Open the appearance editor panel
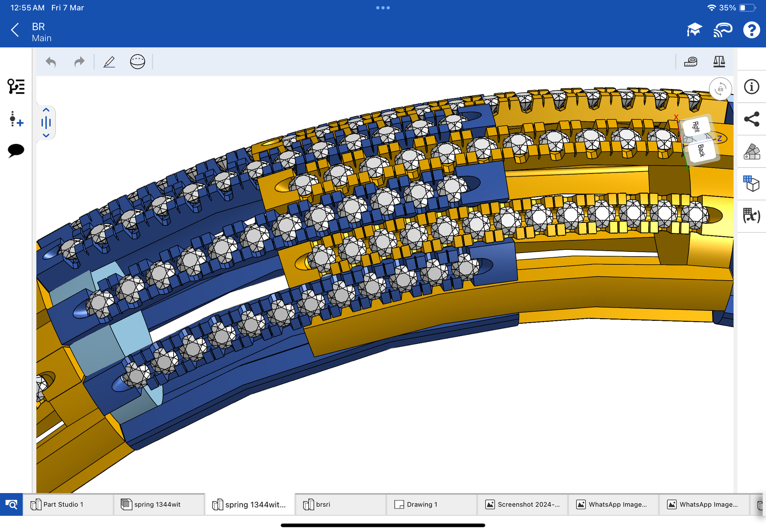Screen dimensions: 766x532 tap(751, 151)
